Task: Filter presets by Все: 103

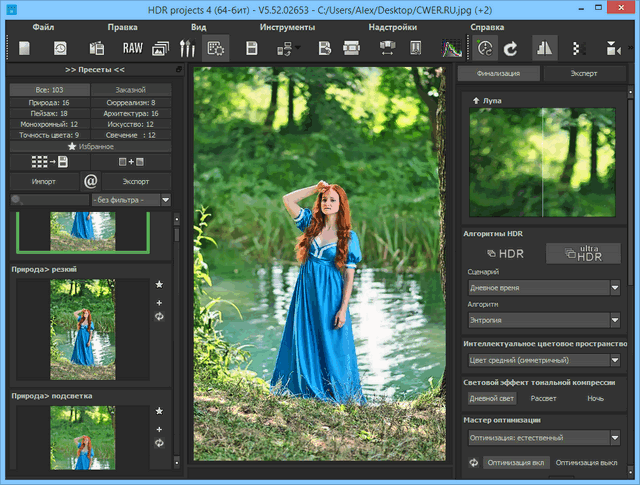Action: coord(49,90)
